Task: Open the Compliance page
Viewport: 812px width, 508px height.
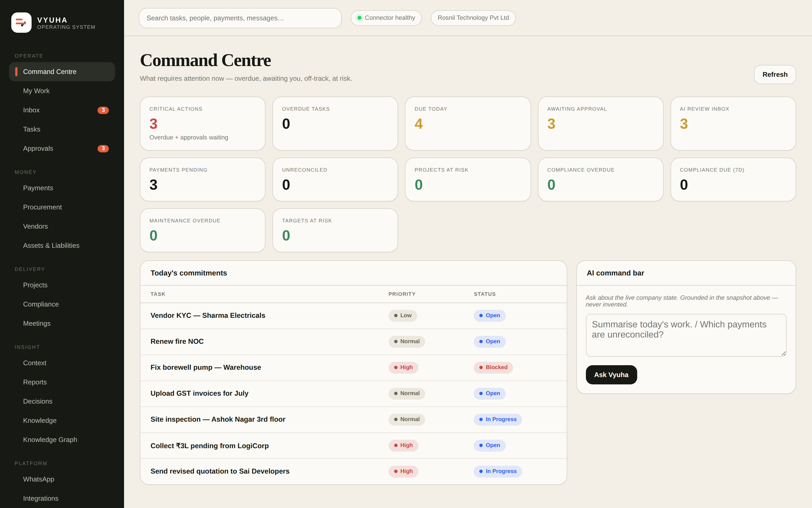Action: point(62,305)
